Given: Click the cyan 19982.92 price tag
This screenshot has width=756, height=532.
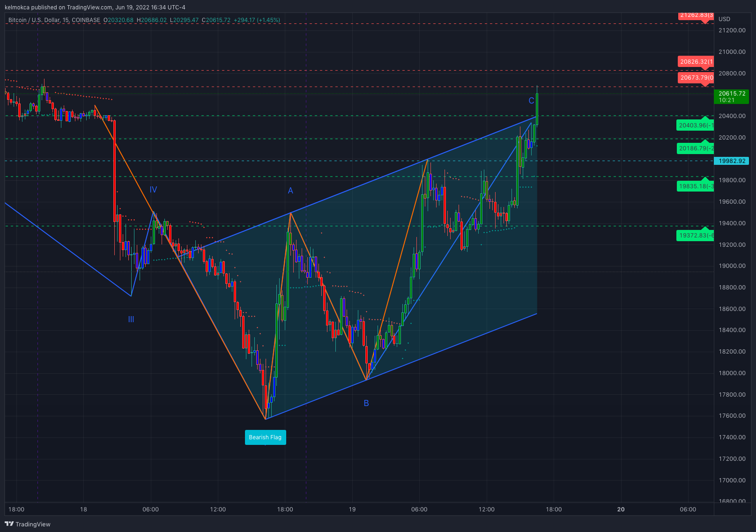Looking at the screenshot, I should (x=732, y=161).
